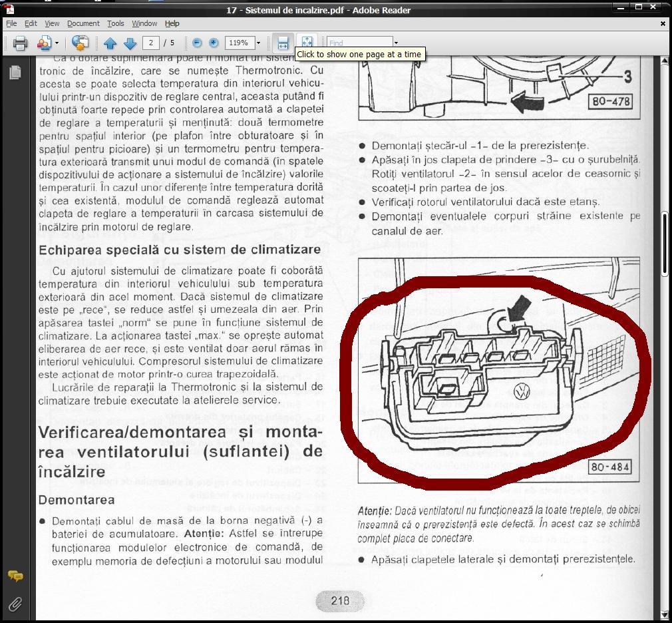
Task: Click the zoom field showing 119%
Action: point(240,43)
